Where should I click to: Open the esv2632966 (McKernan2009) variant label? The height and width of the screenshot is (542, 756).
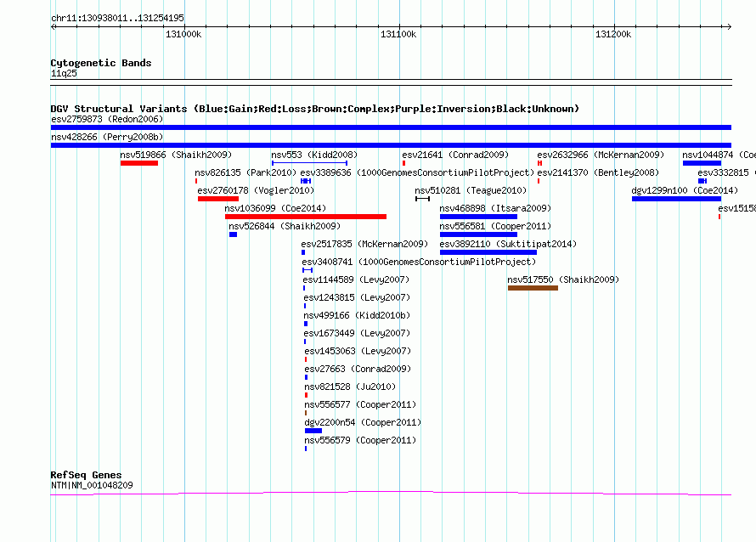601,155
